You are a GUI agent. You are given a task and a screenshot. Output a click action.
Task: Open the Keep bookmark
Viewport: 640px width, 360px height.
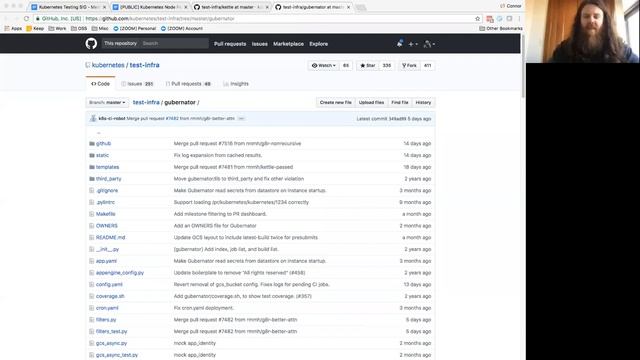point(35,29)
